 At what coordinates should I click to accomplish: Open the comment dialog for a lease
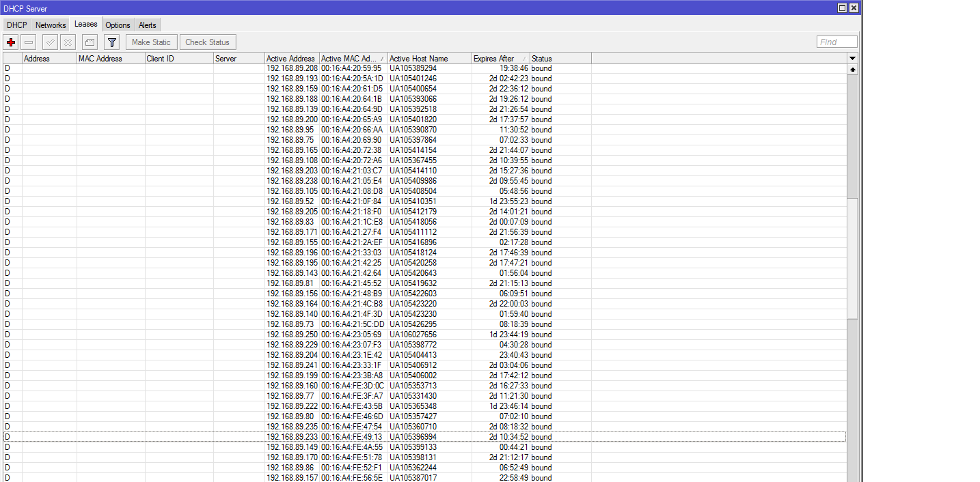pos(90,42)
